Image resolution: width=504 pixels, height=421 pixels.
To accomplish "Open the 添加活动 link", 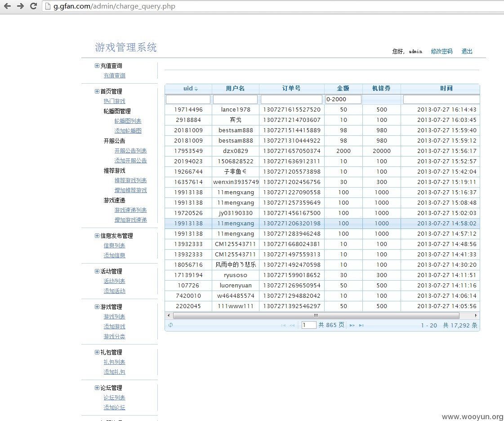I will point(115,291).
